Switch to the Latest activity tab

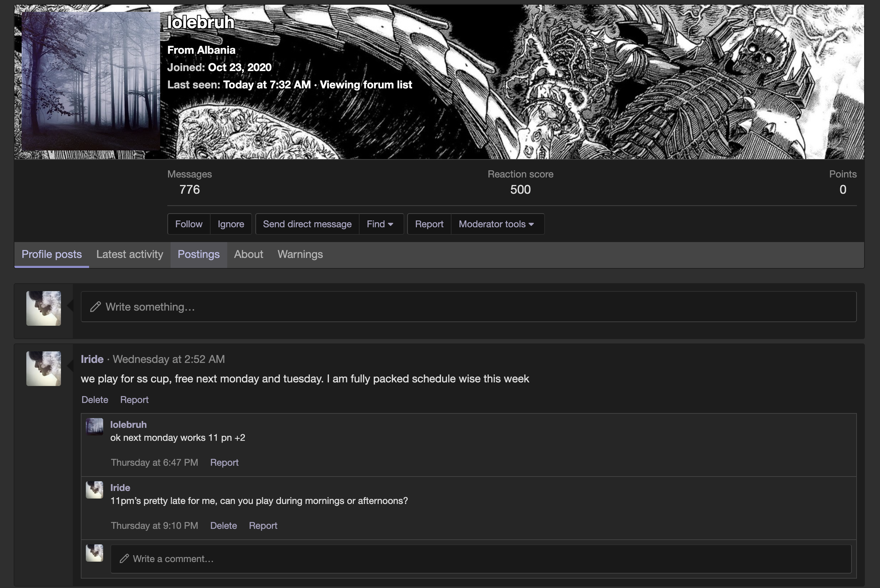coord(130,254)
